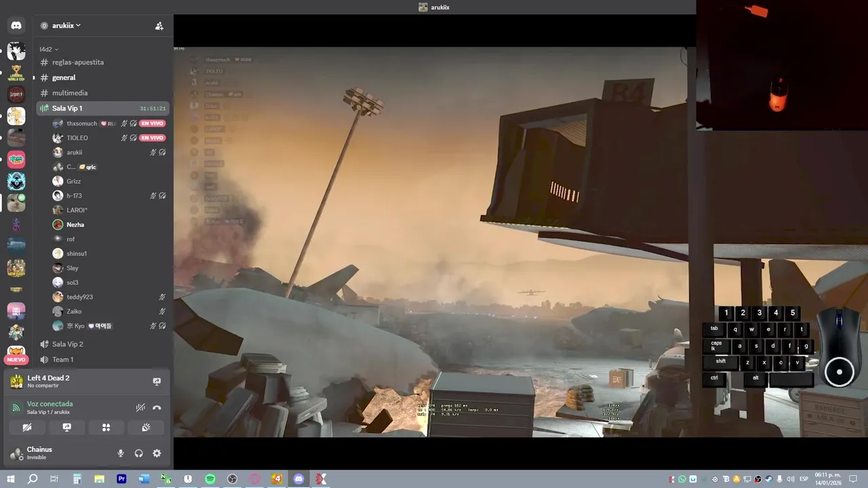Click the arukiix stream video area
Image resolution: width=868 pixels, height=488 pixels.
(434, 241)
